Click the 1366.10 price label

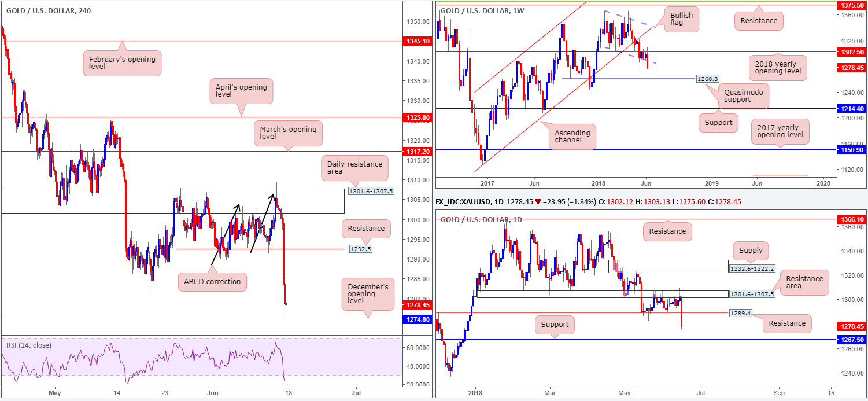point(852,219)
